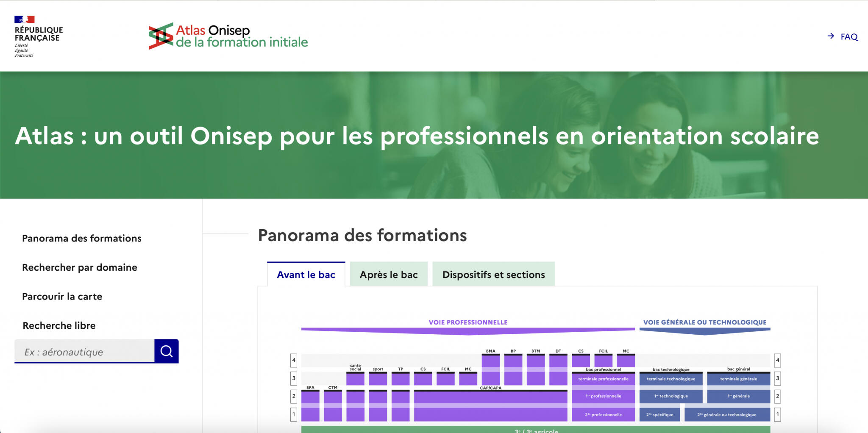The width and height of the screenshot is (868, 433).
Task: Select the 1re professionnelle block
Action: tap(603, 396)
